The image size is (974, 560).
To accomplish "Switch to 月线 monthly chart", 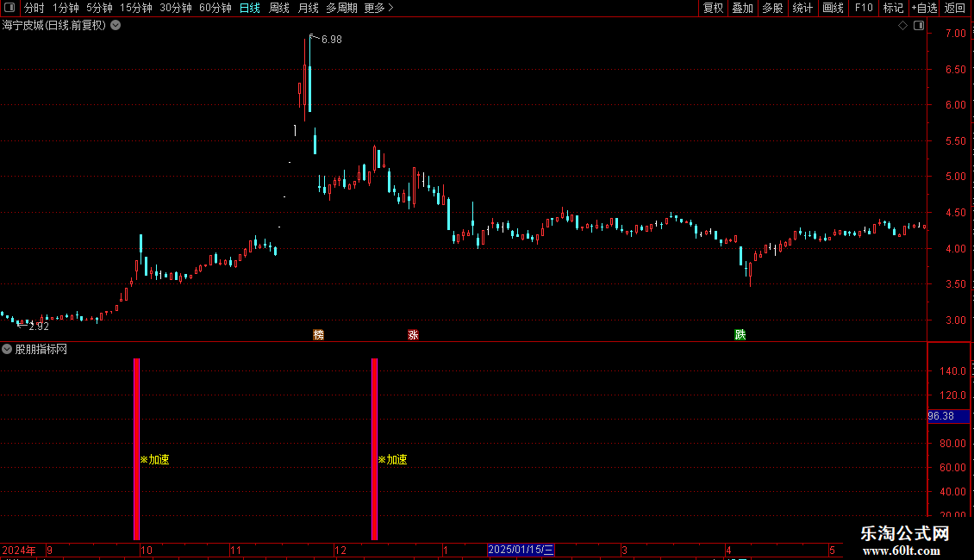I will pos(308,8).
